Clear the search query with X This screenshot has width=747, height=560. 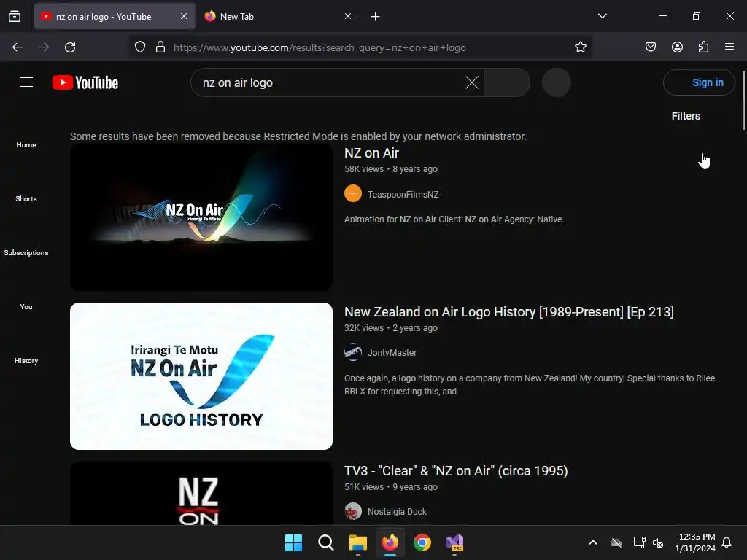[x=472, y=82]
